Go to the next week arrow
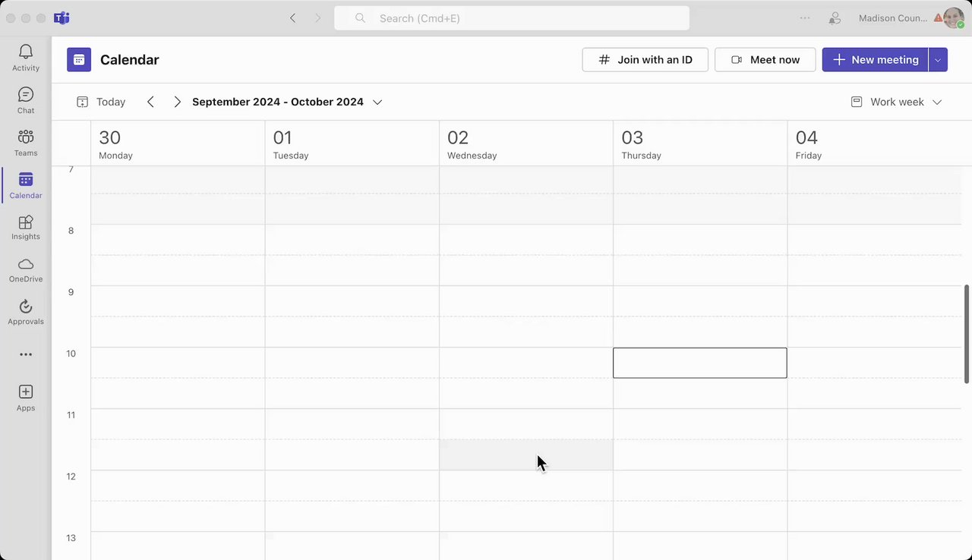The image size is (972, 560). pyautogui.click(x=177, y=102)
